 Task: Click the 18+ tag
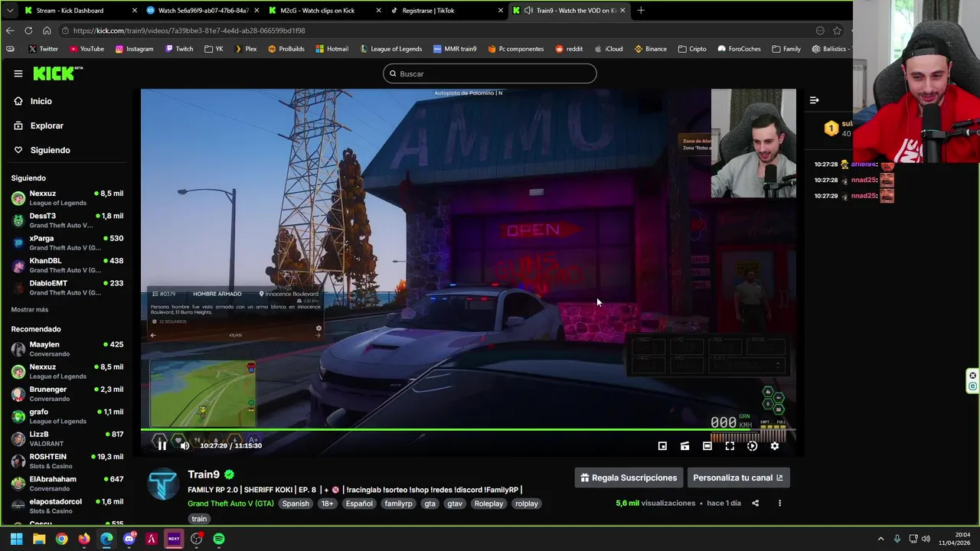(328, 504)
